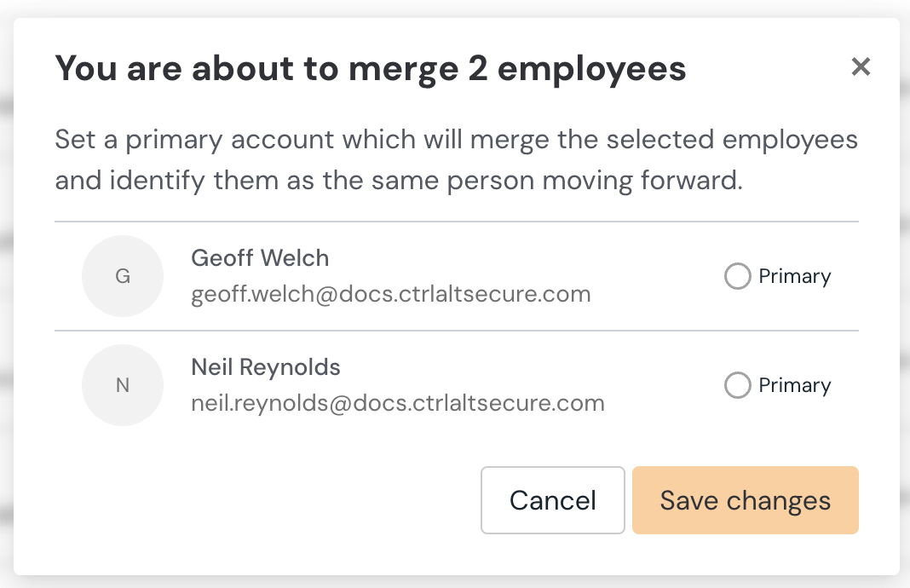Set Neil Reynolds as primary account
This screenshot has width=910, height=588.
point(737,385)
